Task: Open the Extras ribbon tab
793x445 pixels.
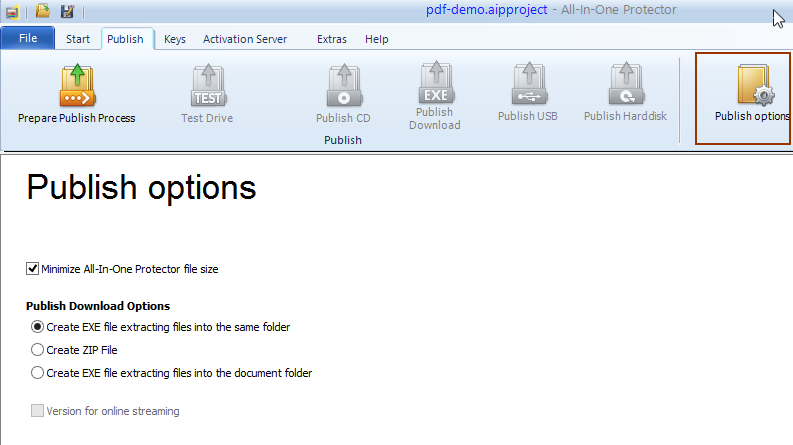Action: [x=332, y=39]
